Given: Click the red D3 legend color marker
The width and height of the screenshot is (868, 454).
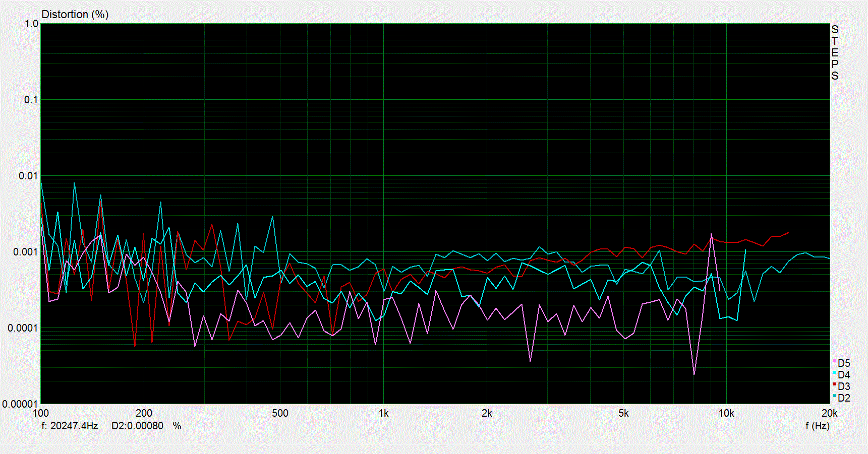Looking at the screenshot, I should click(834, 384).
